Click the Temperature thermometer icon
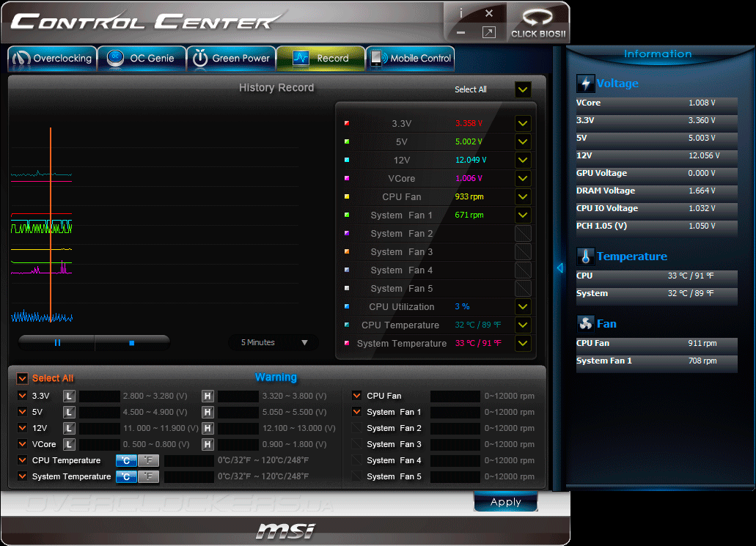The image size is (756, 546). point(585,257)
